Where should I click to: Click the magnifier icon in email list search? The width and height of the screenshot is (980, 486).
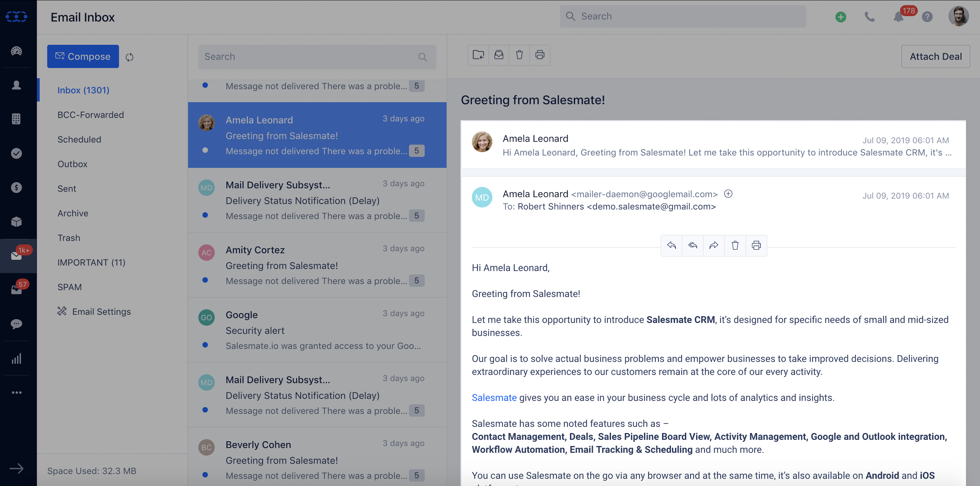tap(423, 57)
